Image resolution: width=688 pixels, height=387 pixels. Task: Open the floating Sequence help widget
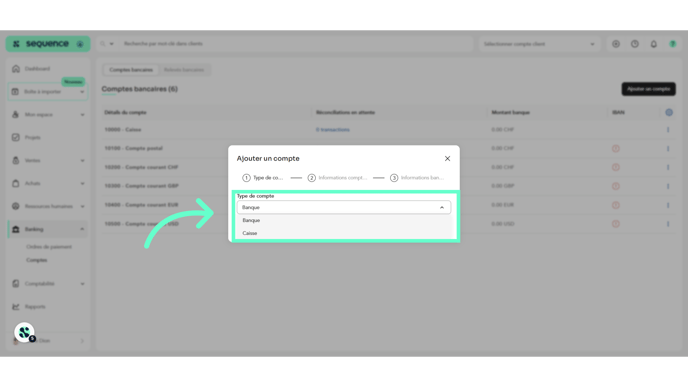[x=24, y=333]
